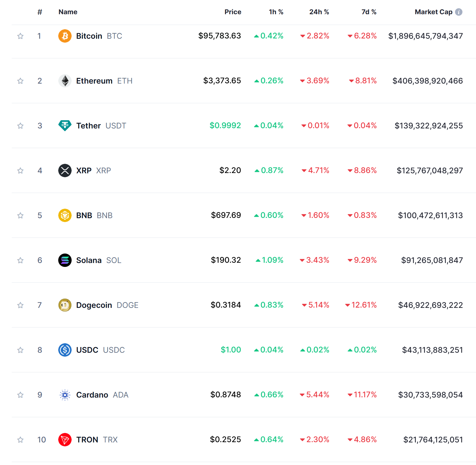Sort by the 7d % column header

tap(369, 12)
